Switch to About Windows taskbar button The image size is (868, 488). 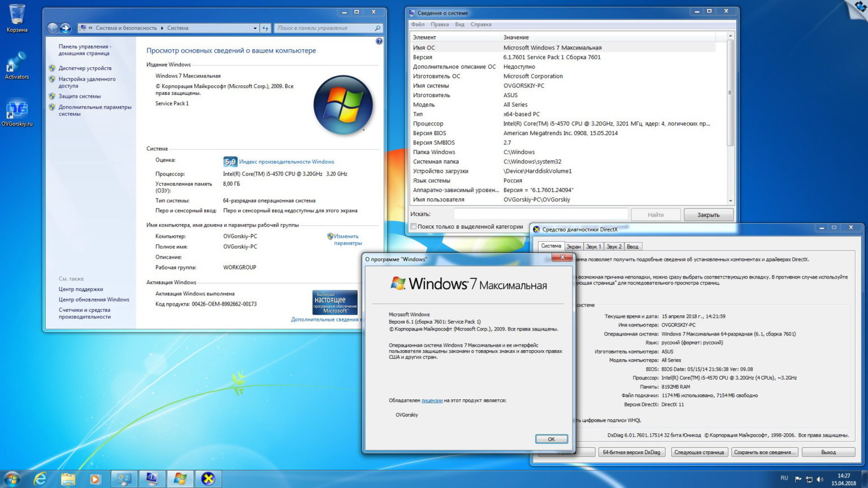[180, 479]
